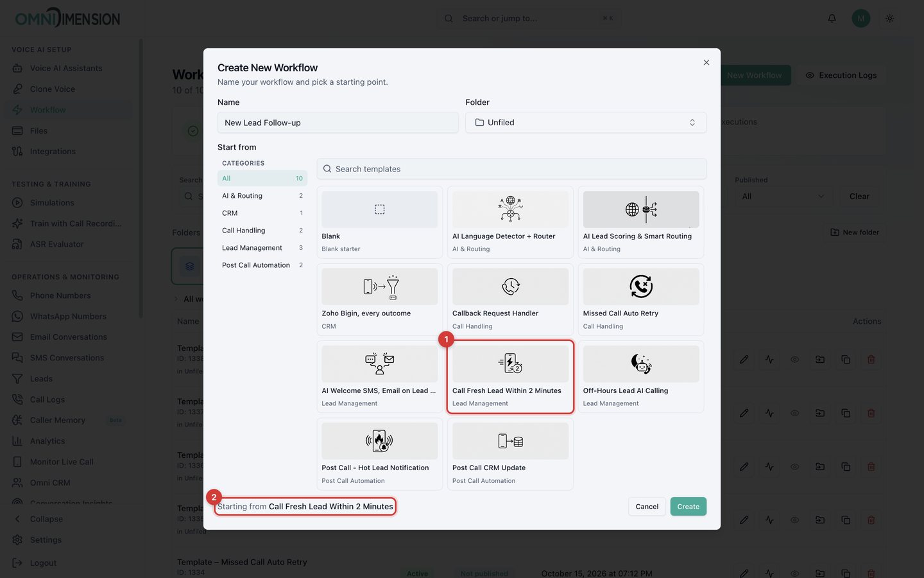The image size is (924, 578).
Task: Choose Callback Request Handler template
Action: tap(510, 299)
